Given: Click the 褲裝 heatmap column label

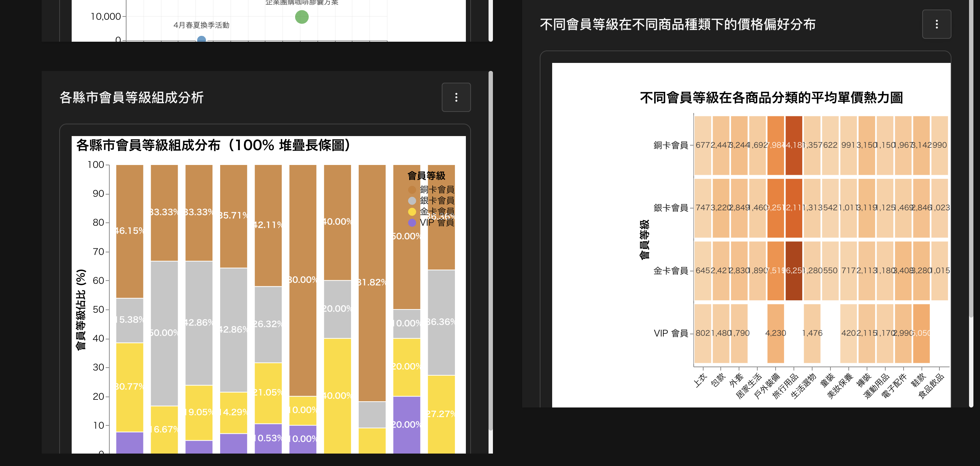Looking at the screenshot, I should [864, 380].
